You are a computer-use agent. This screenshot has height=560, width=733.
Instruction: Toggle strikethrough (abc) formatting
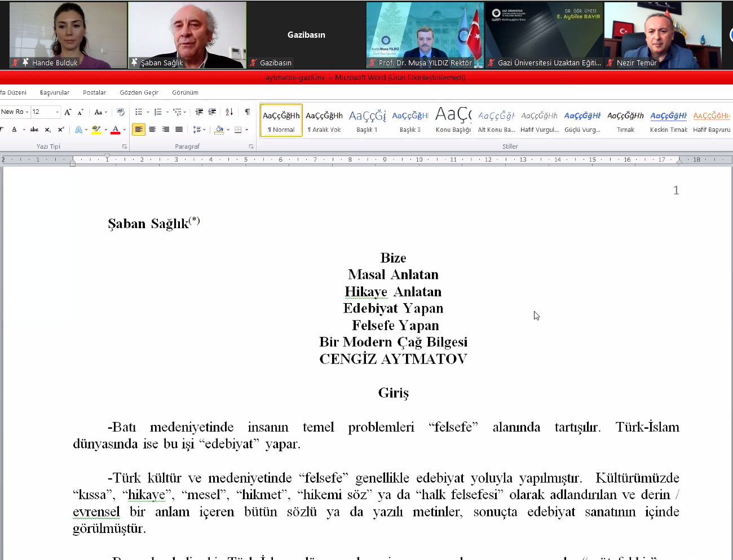34,130
